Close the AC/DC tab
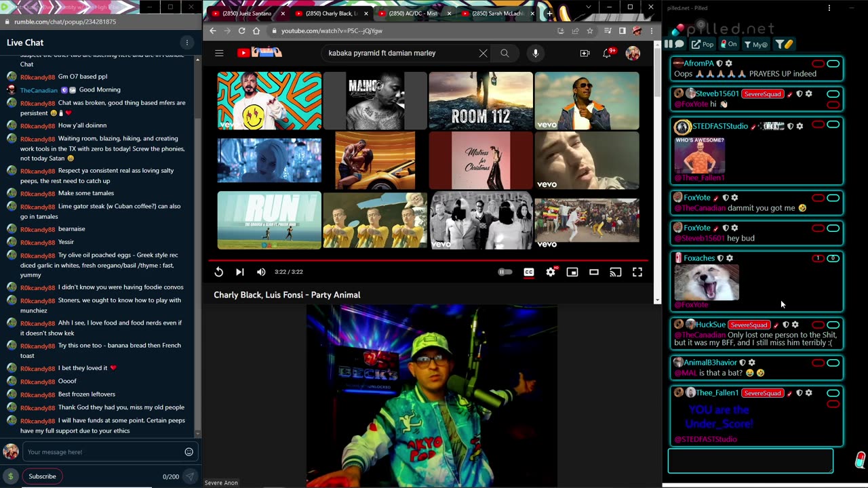 [449, 13]
